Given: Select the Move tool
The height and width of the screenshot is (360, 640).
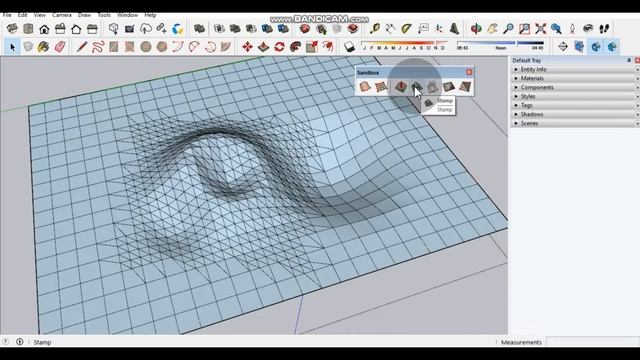Looking at the screenshot, I should pyautogui.click(x=247, y=47).
